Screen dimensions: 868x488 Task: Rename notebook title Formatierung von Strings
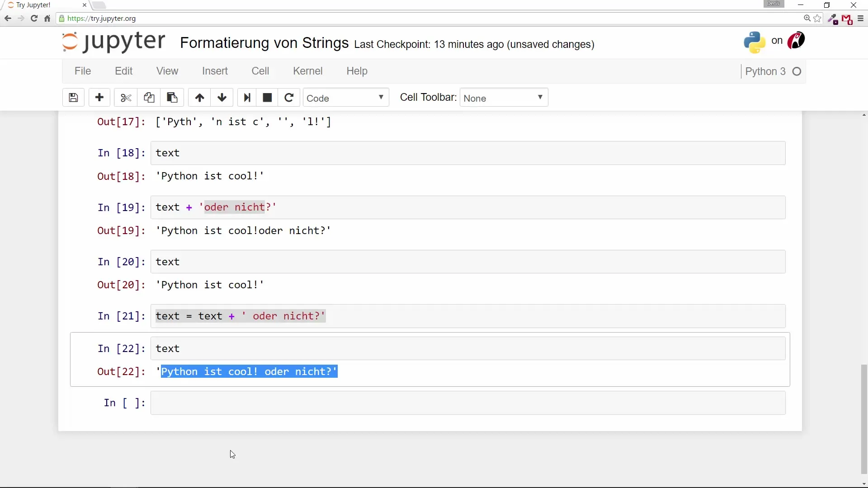point(264,43)
